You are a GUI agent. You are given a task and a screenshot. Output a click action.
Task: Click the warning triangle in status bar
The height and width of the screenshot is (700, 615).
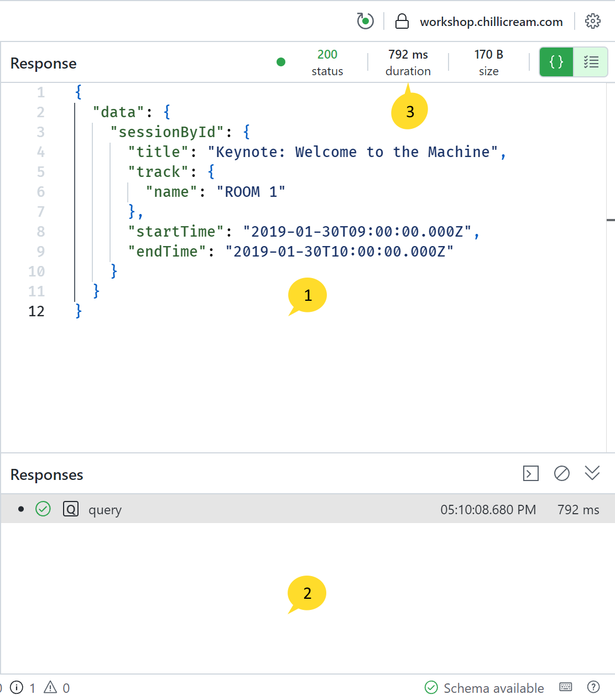pos(50,687)
